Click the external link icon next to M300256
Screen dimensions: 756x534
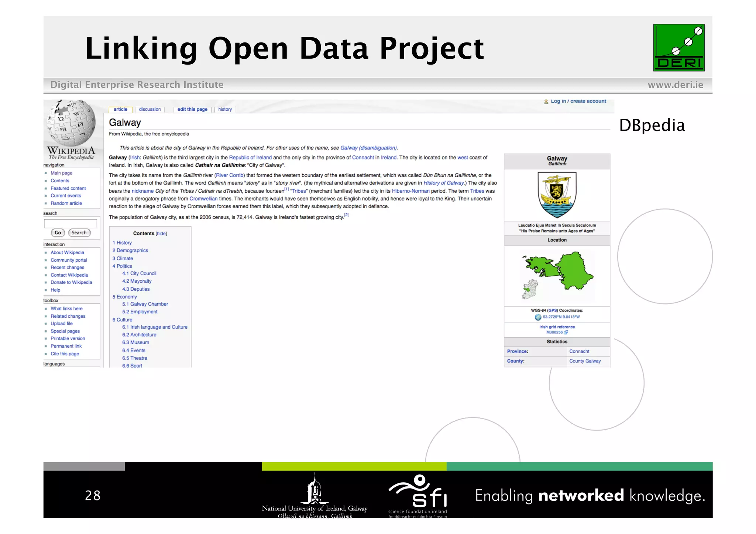[566, 332]
